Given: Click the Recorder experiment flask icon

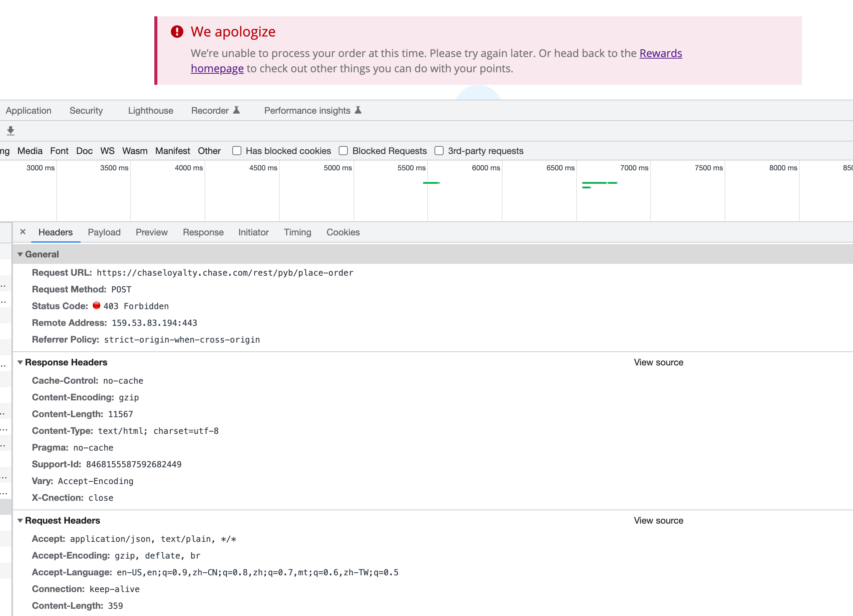Looking at the screenshot, I should [236, 110].
